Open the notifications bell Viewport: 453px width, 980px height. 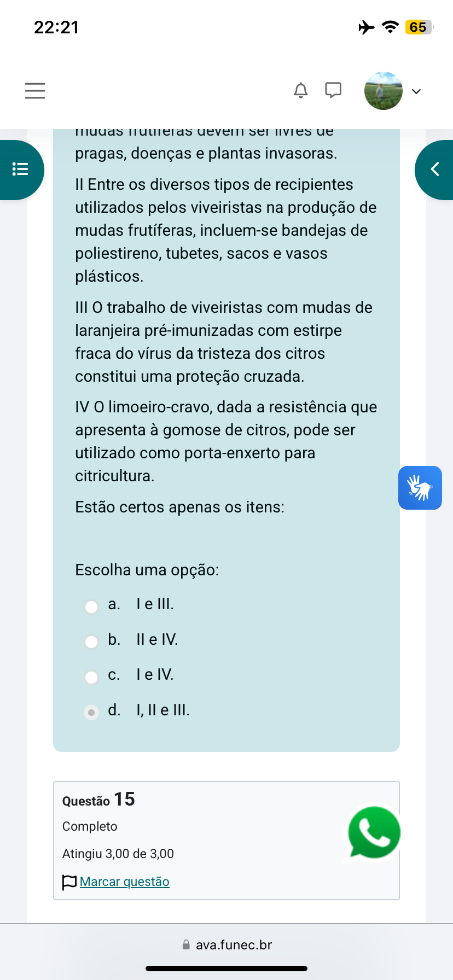(300, 90)
